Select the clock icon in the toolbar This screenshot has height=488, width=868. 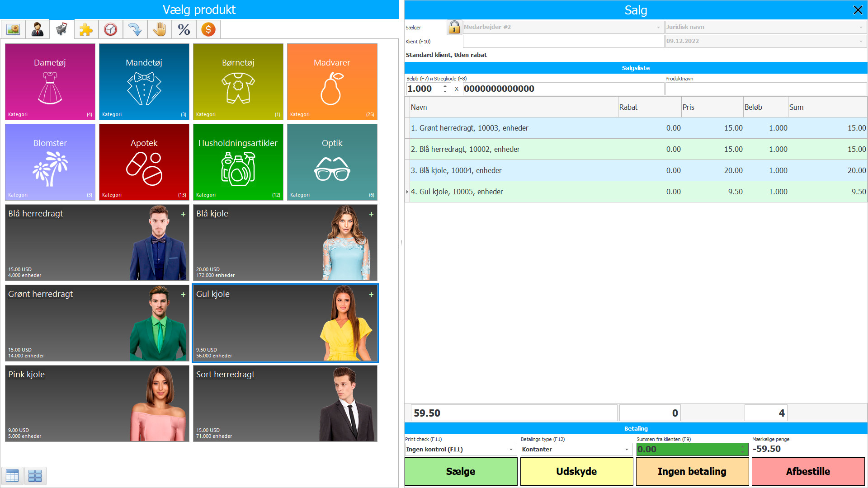(x=110, y=29)
